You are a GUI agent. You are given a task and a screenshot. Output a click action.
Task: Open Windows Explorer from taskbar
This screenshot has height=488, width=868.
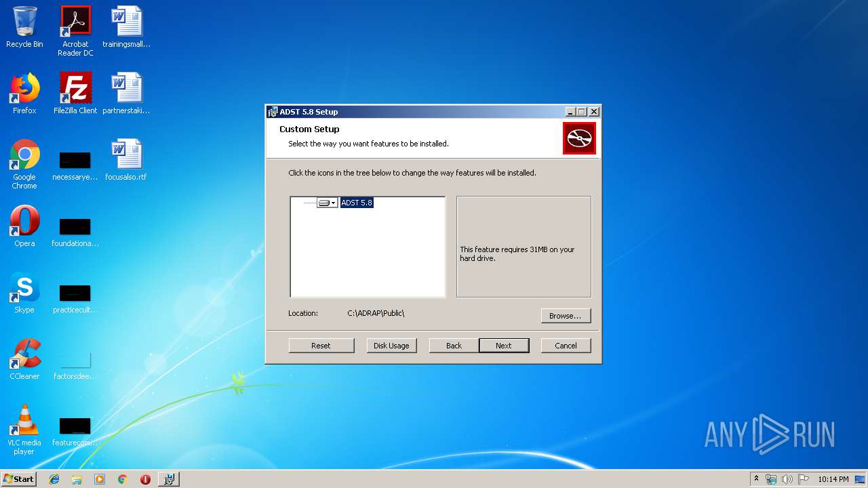[x=77, y=479]
